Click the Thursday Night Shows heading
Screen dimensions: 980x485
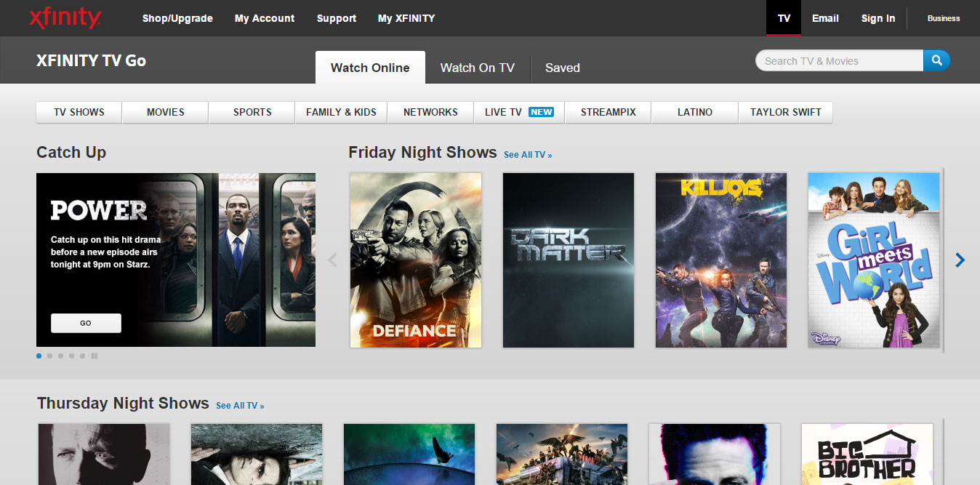(x=123, y=404)
